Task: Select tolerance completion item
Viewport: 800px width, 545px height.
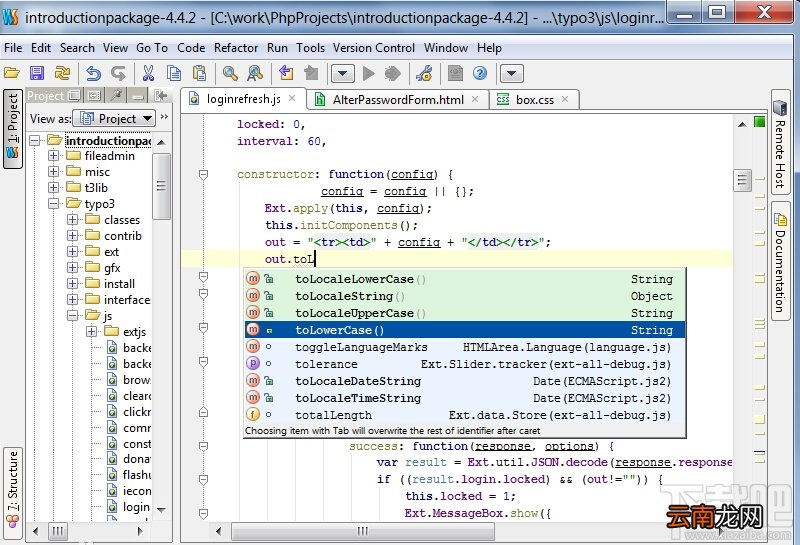Action: pyautogui.click(x=464, y=364)
